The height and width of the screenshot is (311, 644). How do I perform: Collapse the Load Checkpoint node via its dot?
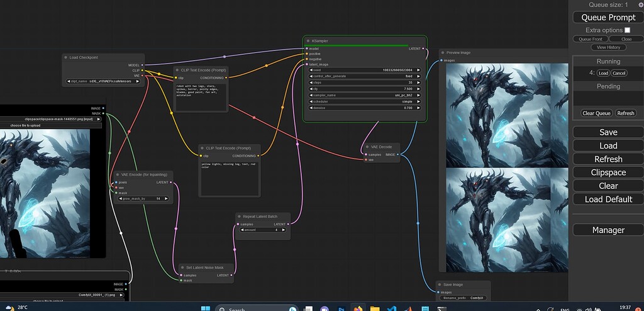click(x=66, y=57)
